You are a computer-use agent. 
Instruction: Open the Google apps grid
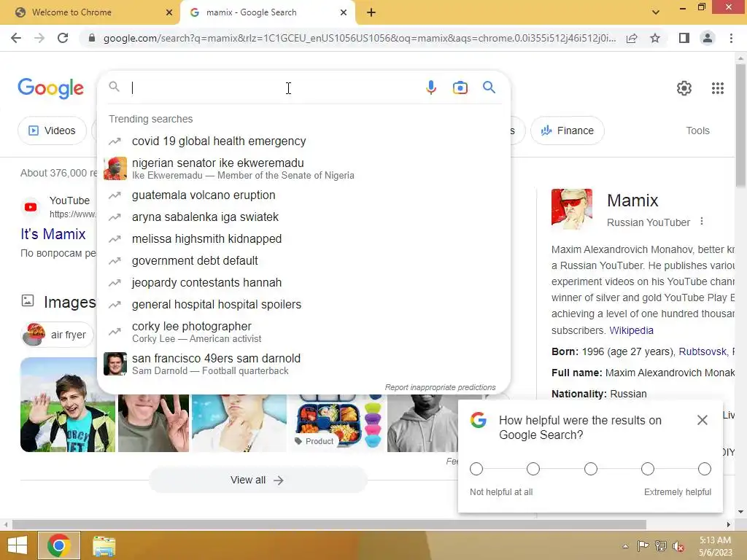tap(718, 88)
